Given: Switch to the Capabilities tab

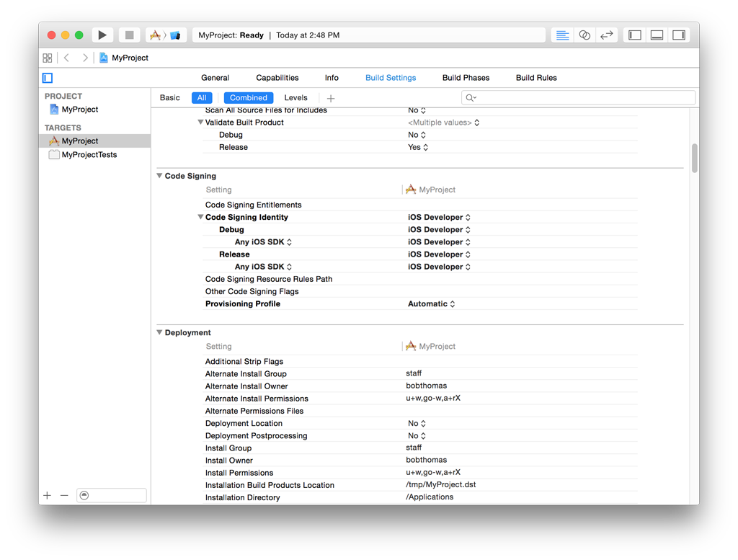Looking at the screenshot, I should click(x=277, y=78).
